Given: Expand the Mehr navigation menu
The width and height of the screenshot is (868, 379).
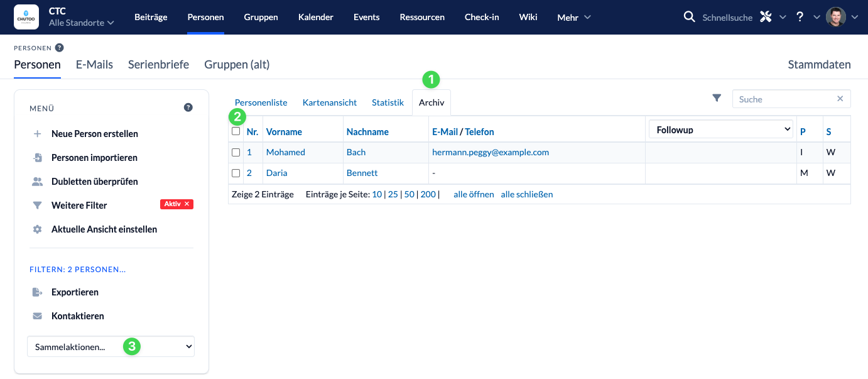Looking at the screenshot, I should [573, 18].
